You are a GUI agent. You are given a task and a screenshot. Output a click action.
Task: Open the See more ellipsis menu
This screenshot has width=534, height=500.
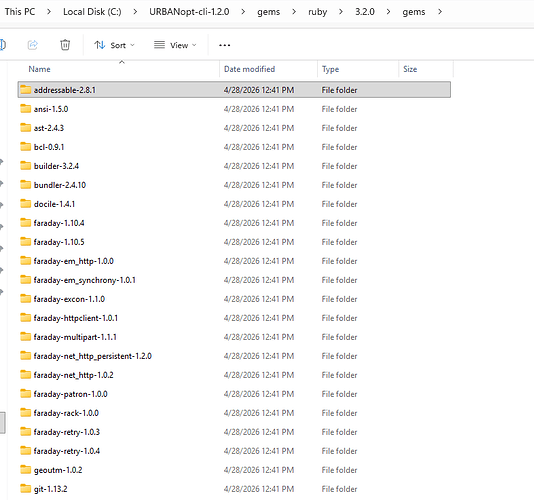click(224, 45)
